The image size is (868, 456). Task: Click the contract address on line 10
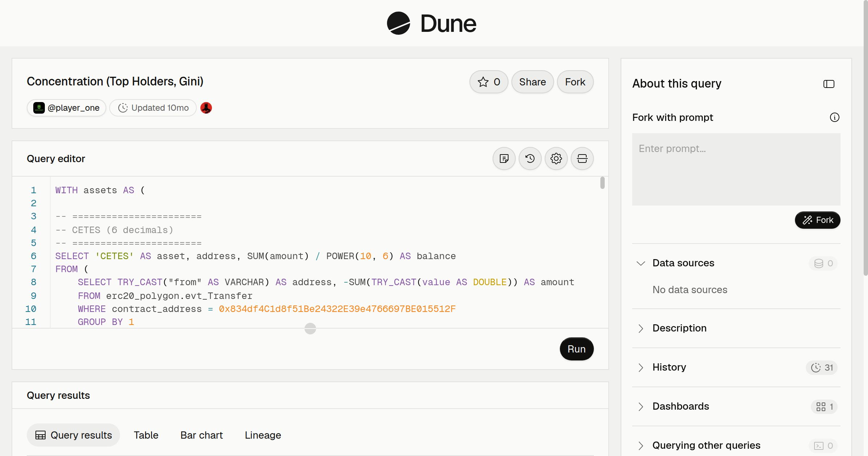click(337, 309)
